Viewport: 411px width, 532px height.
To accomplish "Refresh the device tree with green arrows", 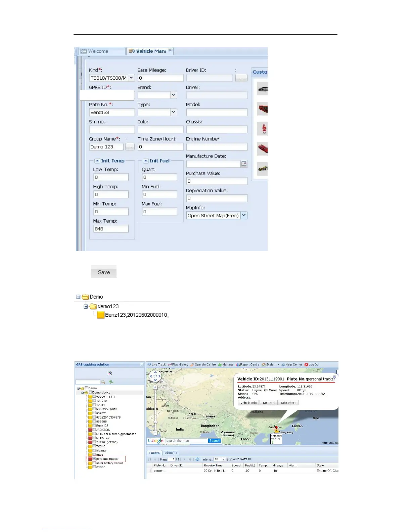I will (111, 382).
